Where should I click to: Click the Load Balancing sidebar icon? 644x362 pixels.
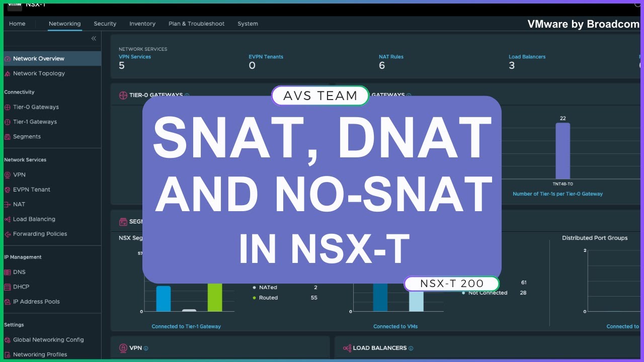tap(8, 219)
